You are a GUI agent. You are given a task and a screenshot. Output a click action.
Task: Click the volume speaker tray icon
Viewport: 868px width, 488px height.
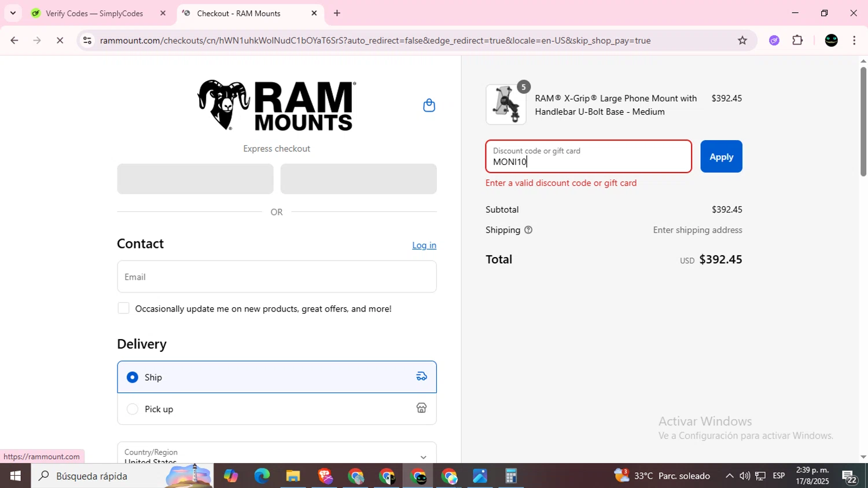pos(745,476)
